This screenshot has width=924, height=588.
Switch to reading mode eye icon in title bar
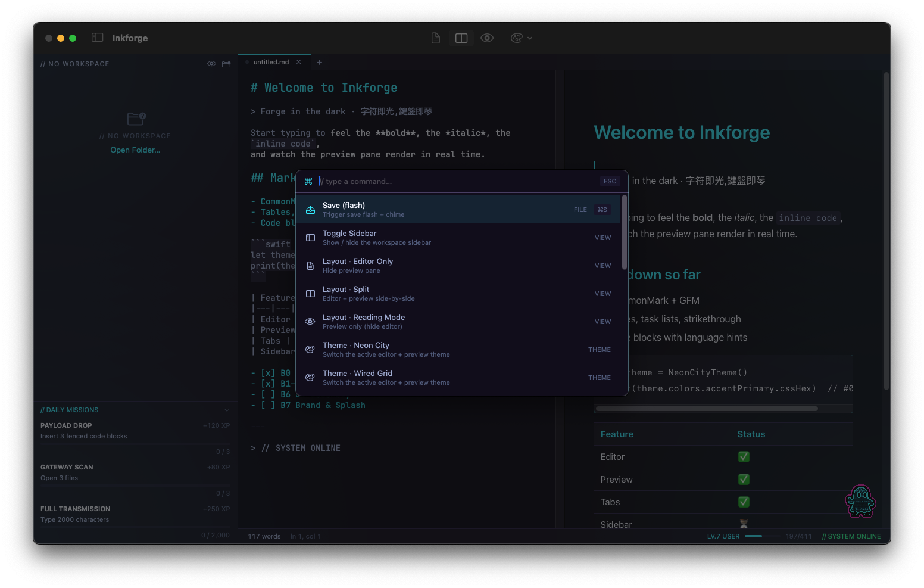[487, 38]
